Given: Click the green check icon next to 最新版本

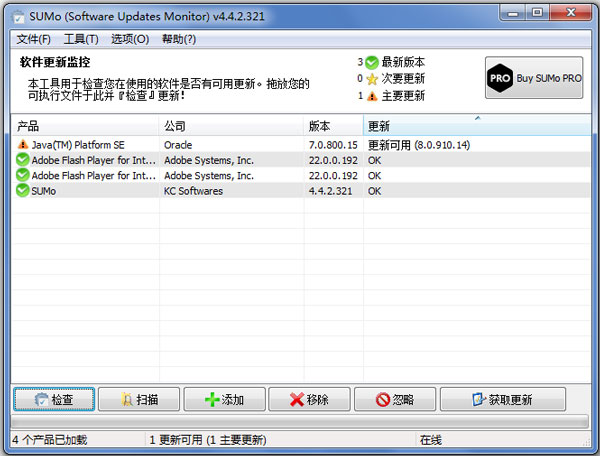Looking at the screenshot, I should 372,62.
